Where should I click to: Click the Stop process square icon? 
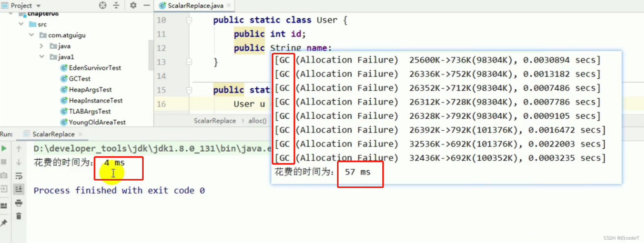click(x=4, y=162)
